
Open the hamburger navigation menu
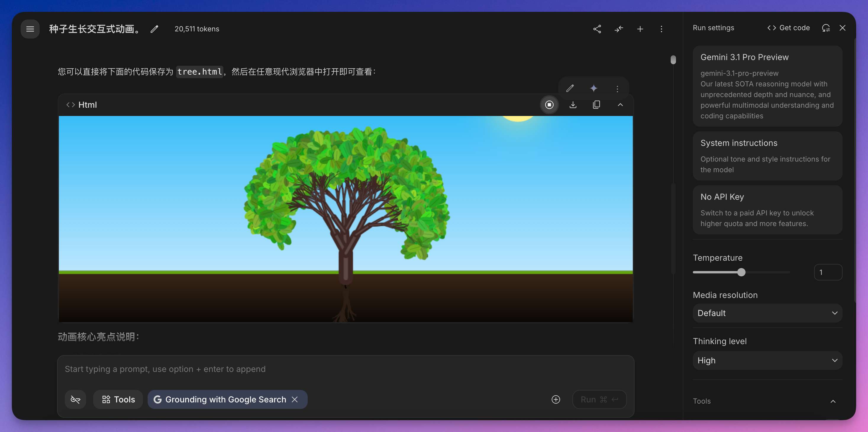(x=30, y=29)
